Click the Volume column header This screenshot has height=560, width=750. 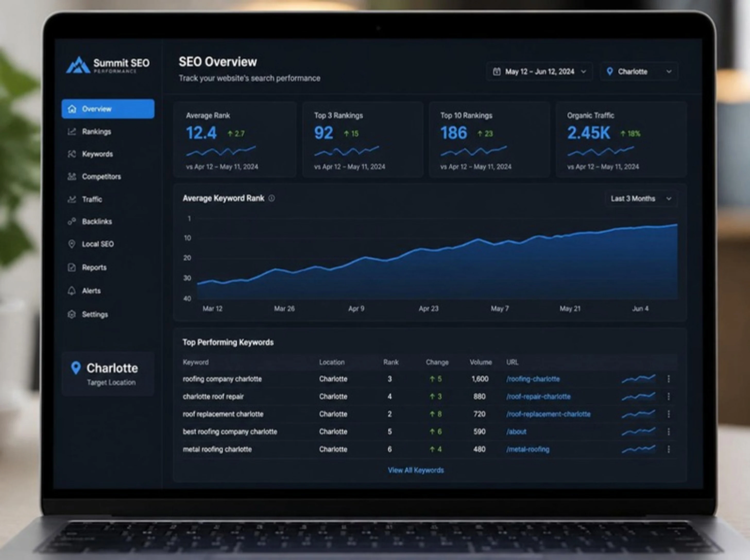point(480,362)
